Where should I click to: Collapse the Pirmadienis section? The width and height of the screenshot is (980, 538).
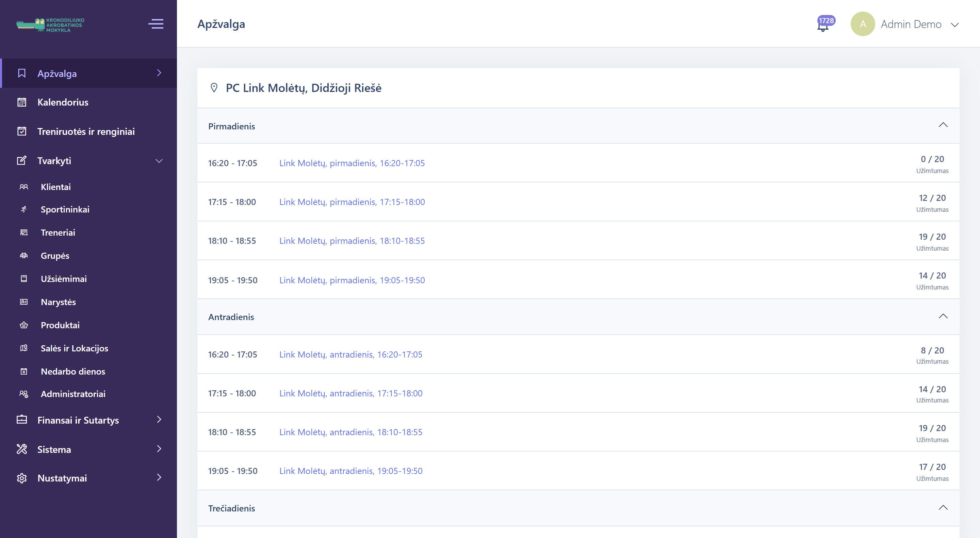click(x=943, y=125)
